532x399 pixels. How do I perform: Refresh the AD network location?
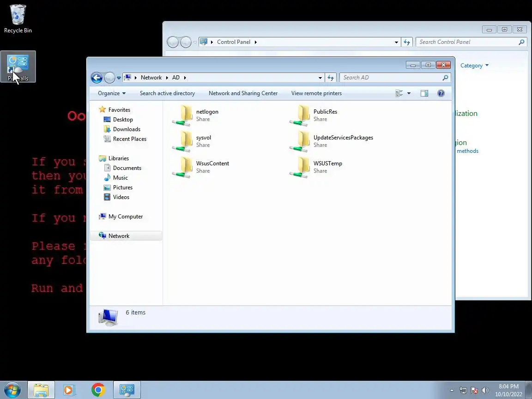(331, 78)
